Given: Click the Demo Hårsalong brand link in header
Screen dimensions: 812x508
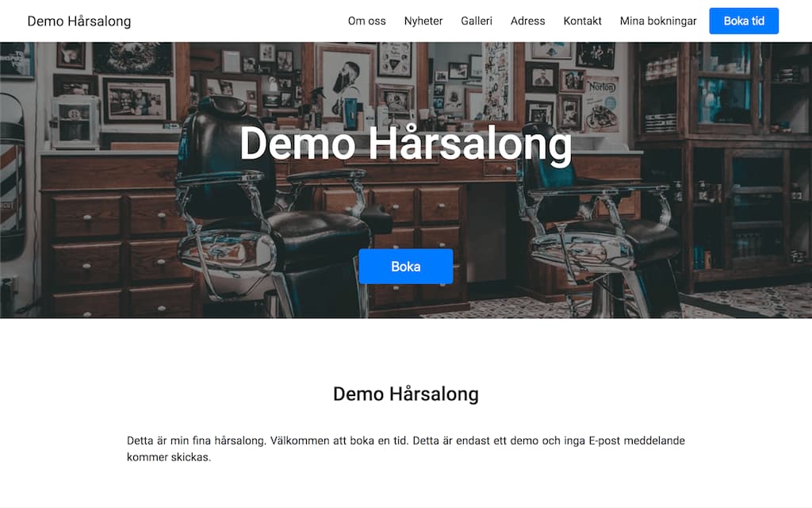Looking at the screenshot, I should [x=79, y=21].
